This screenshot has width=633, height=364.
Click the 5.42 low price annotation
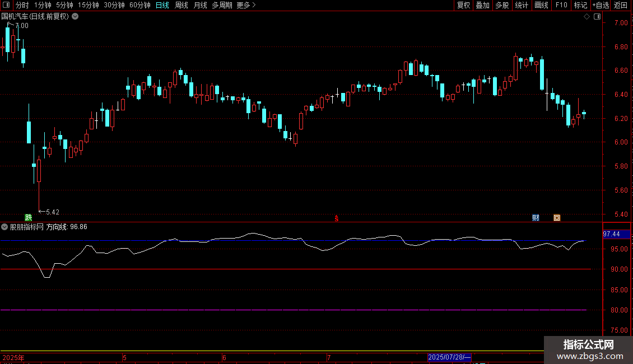[53, 212]
